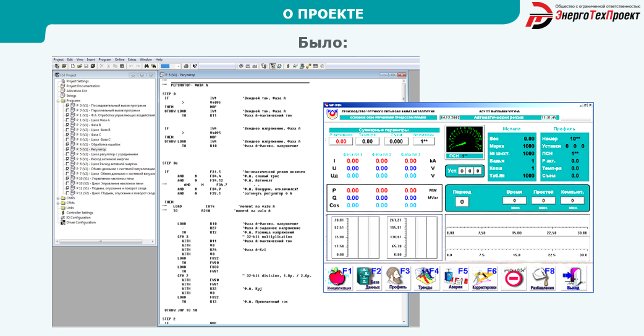Image resolution: width=644 pixels, height=336 pixels.
Task: Collapse the Programs folder in tree
Action: pyautogui.click(x=58, y=101)
